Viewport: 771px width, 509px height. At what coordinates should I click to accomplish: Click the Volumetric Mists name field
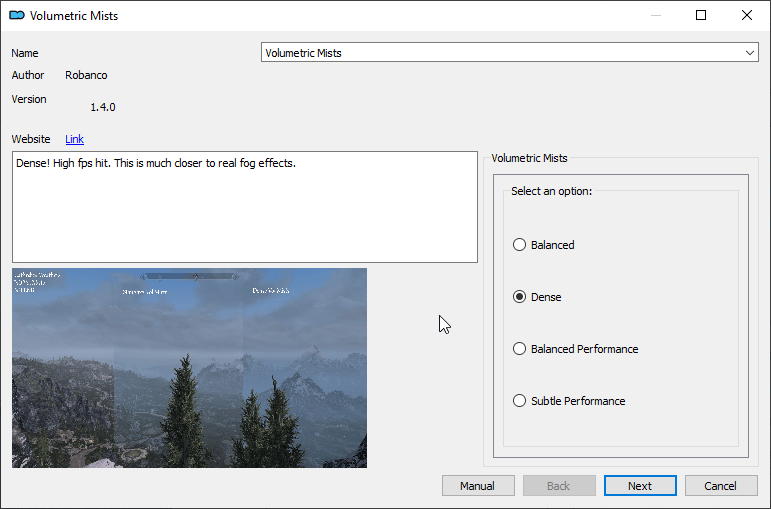509,53
